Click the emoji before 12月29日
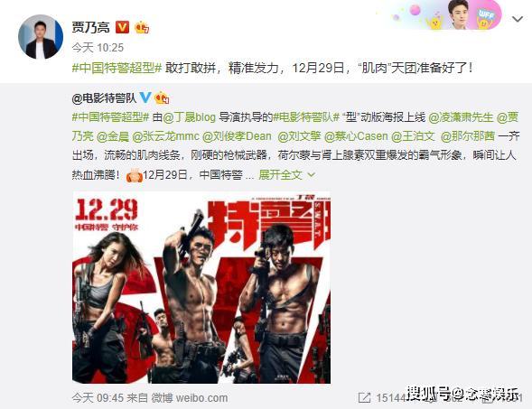Screen dimensions: 532x409 [x=134, y=175]
